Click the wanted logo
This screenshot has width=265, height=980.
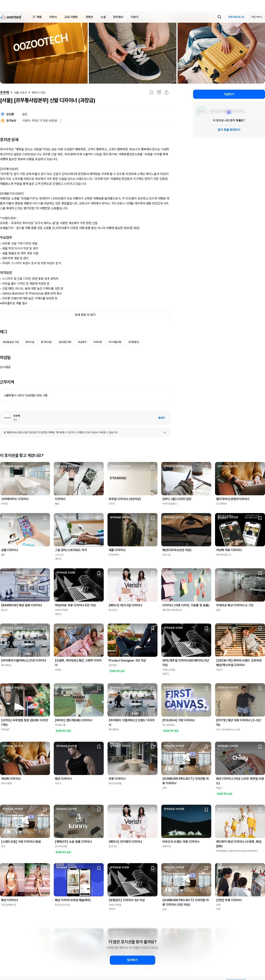[11, 17]
